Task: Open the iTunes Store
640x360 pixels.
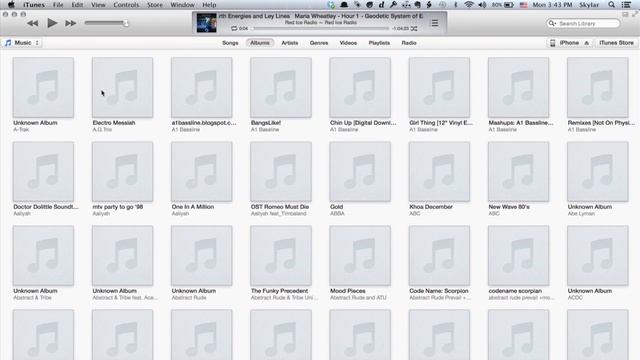Action: coord(616,43)
